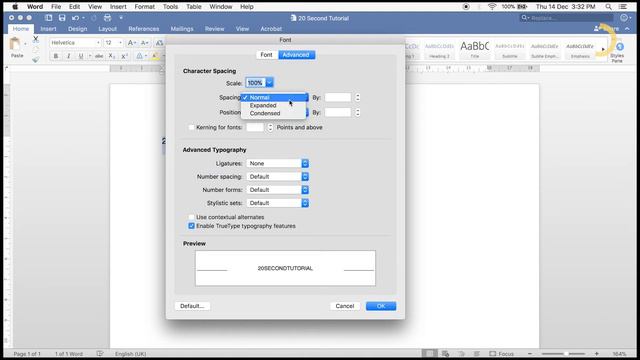Open the Ligatures dropdown
Screen dimensions: 640x360
(x=277, y=163)
